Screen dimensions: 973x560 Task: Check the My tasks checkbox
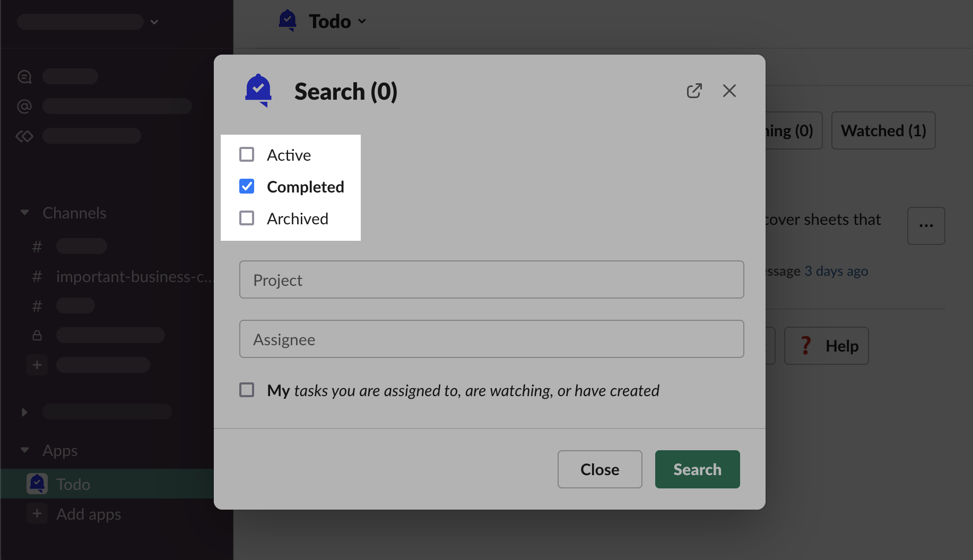coord(247,390)
